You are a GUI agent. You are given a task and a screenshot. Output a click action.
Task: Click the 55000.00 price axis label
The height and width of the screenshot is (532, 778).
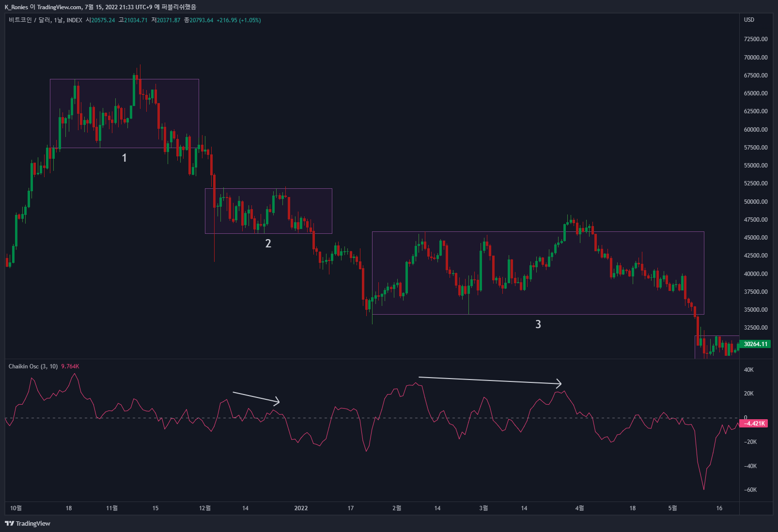pyautogui.click(x=756, y=166)
